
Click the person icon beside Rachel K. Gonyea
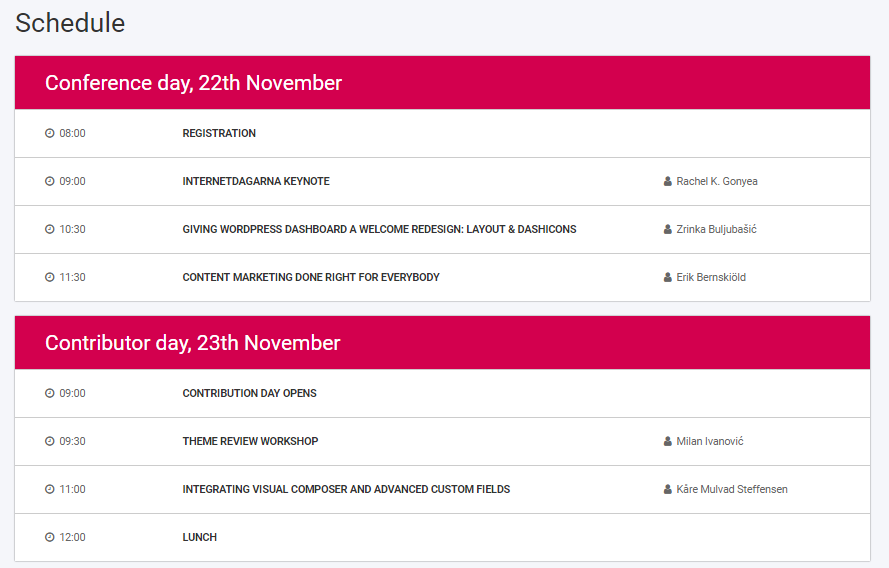pos(668,181)
